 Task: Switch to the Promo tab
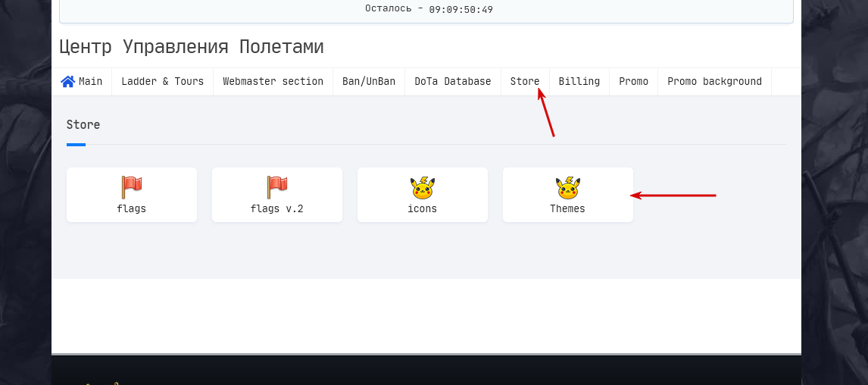633,81
